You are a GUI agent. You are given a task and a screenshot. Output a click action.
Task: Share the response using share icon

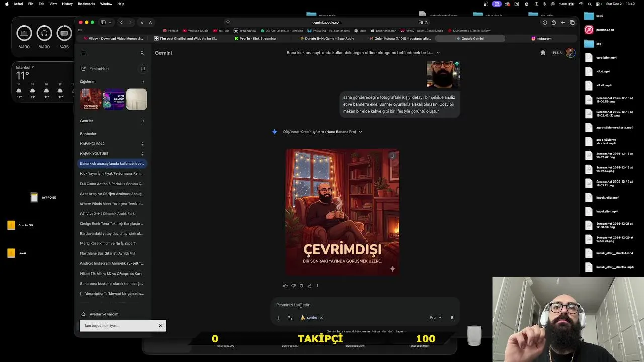point(309,286)
